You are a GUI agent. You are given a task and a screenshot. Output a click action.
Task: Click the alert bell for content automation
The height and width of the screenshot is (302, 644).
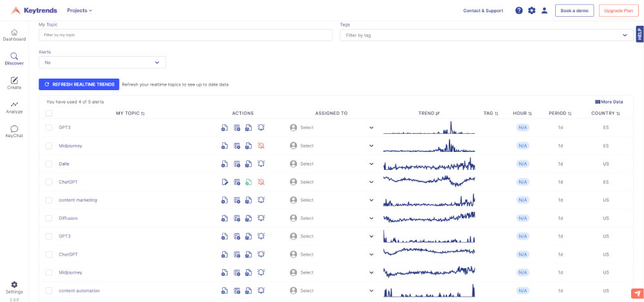tap(261, 290)
